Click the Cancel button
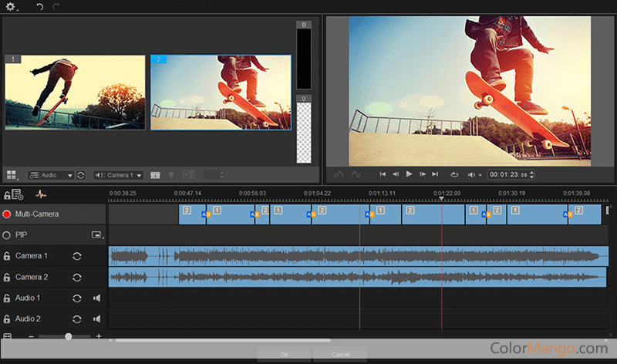617x364 pixels. click(340, 355)
